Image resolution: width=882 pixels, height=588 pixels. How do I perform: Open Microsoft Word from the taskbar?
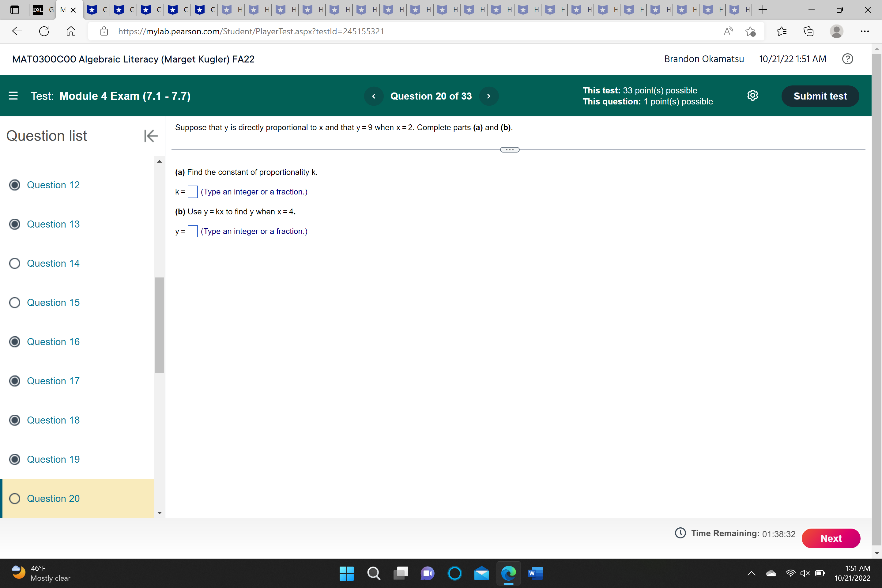[x=535, y=573]
